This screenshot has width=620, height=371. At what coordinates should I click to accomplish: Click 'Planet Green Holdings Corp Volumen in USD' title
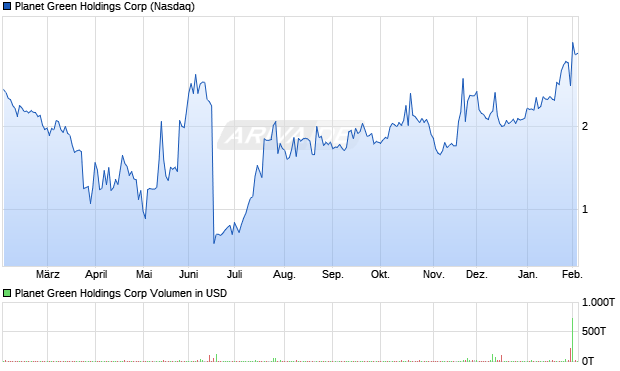pos(121,293)
